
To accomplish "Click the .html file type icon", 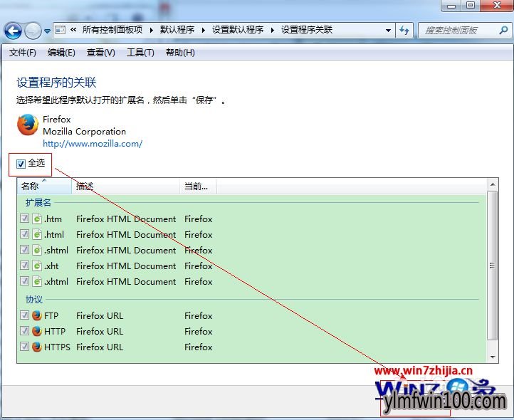I will pos(37,234).
